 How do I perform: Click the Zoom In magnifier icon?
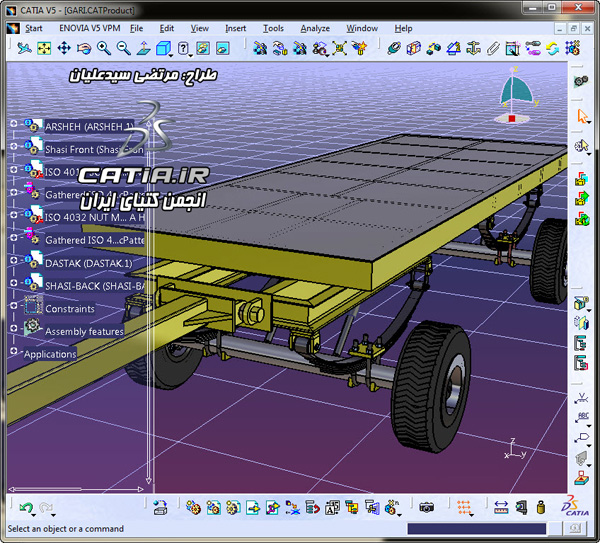coord(104,49)
